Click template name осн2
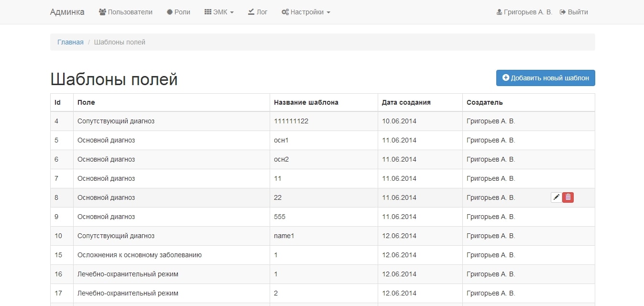Image resolution: width=644 pixels, height=306 pixels. pos(281,159)
